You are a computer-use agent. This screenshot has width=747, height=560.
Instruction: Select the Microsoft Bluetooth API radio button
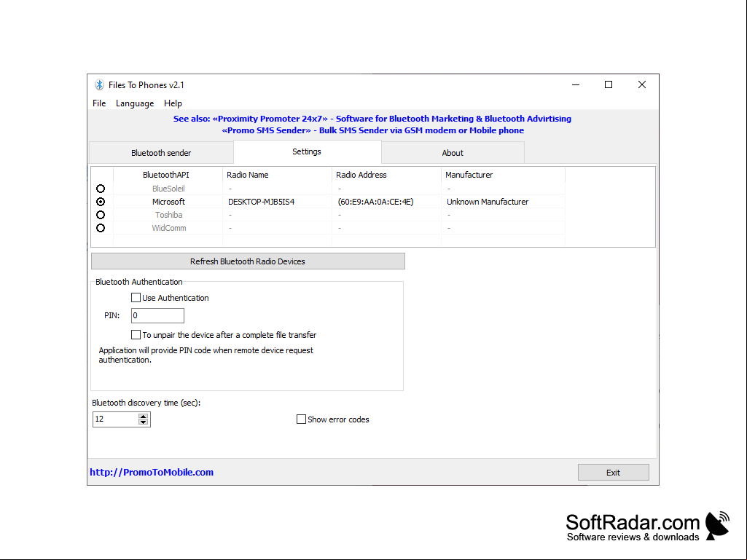101,202
